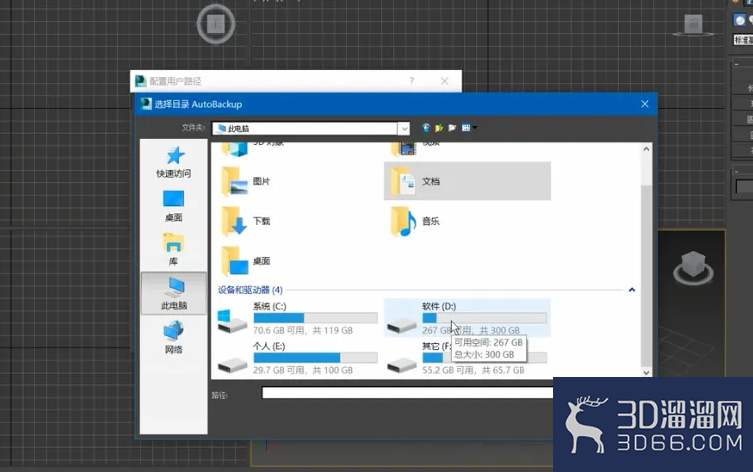Click scroll down arrow in file list
Screen dimensions: 753x472
click(x=646, y=372)
